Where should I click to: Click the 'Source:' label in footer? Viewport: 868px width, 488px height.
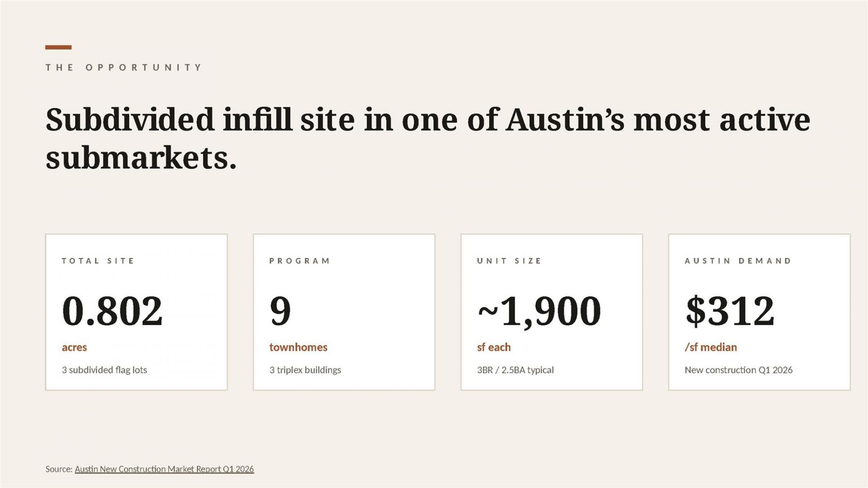59,469
